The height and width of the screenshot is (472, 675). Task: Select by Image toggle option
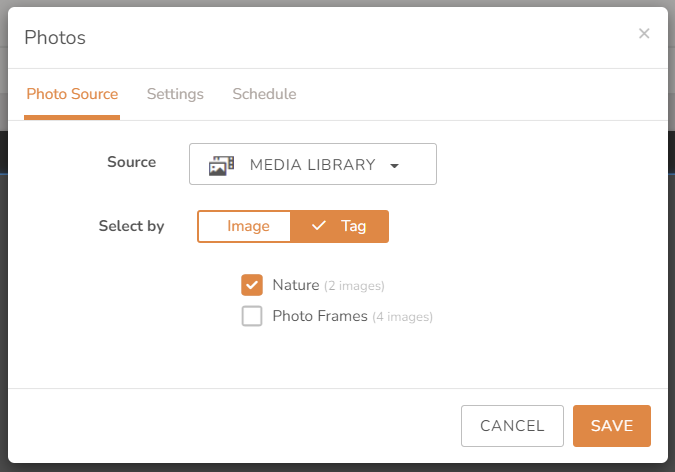pos(244,227)
